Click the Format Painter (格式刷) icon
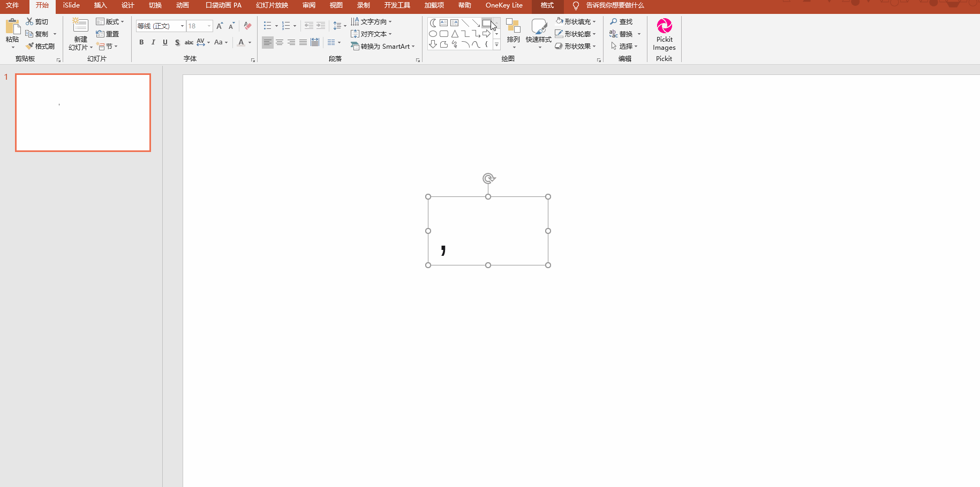Viewport: 980px width, 487px height. tap(40, 47)
